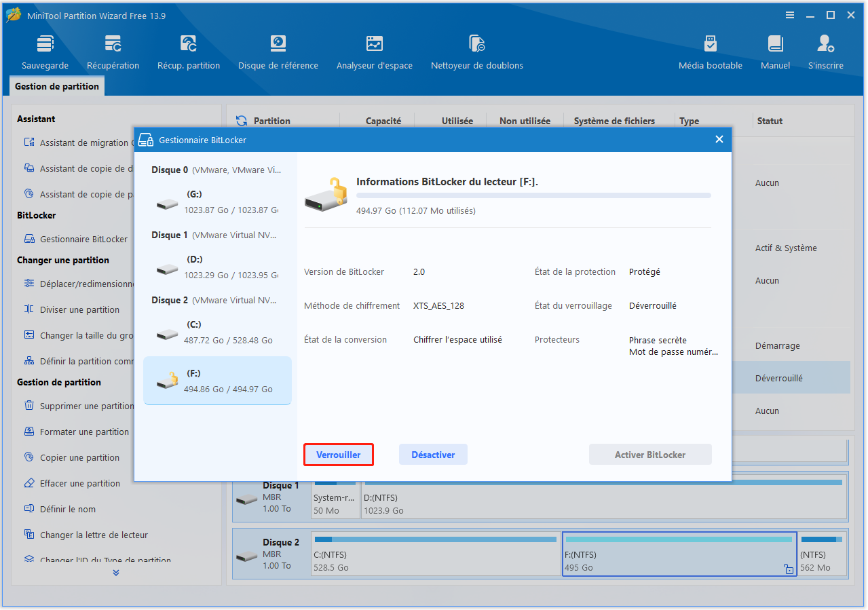This screenshot has height=610, width=868.
Task: Select Changer la lettre de lecteur
Action: (86, 535)
